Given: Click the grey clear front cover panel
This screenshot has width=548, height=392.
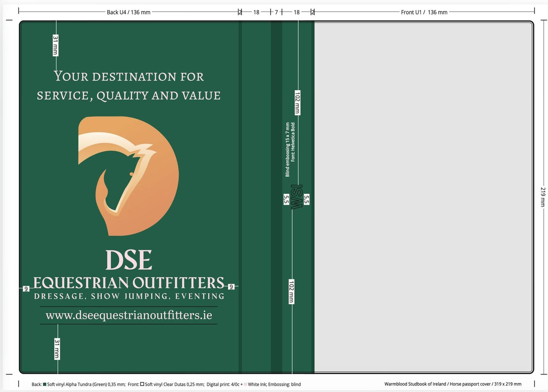Looking at the screenshot, I should point(423,197).
